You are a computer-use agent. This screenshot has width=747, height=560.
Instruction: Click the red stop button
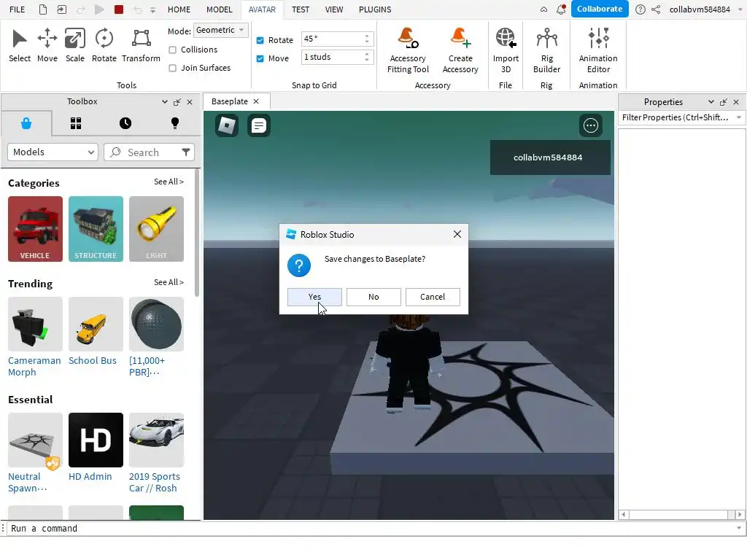click(x=119, y=9)
